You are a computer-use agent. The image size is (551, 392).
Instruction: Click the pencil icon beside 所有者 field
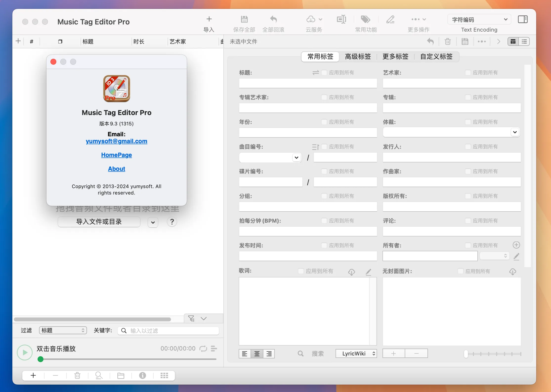click(516, 256)
